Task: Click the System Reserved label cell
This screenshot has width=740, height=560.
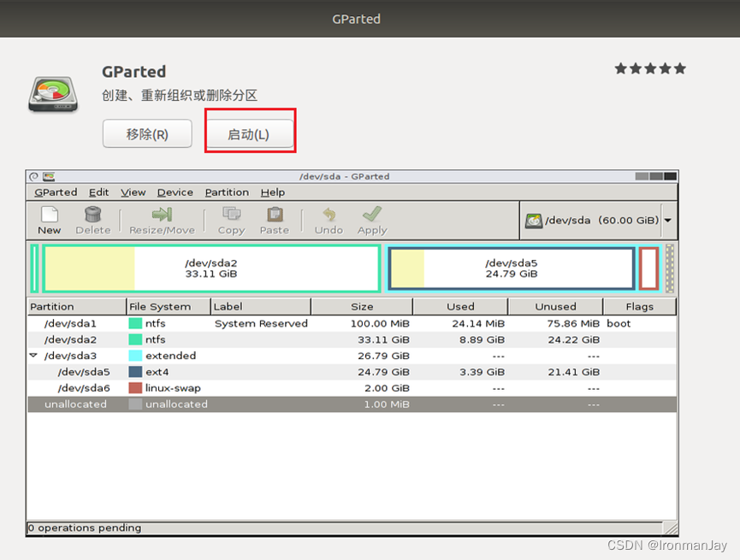Action: 261,324
